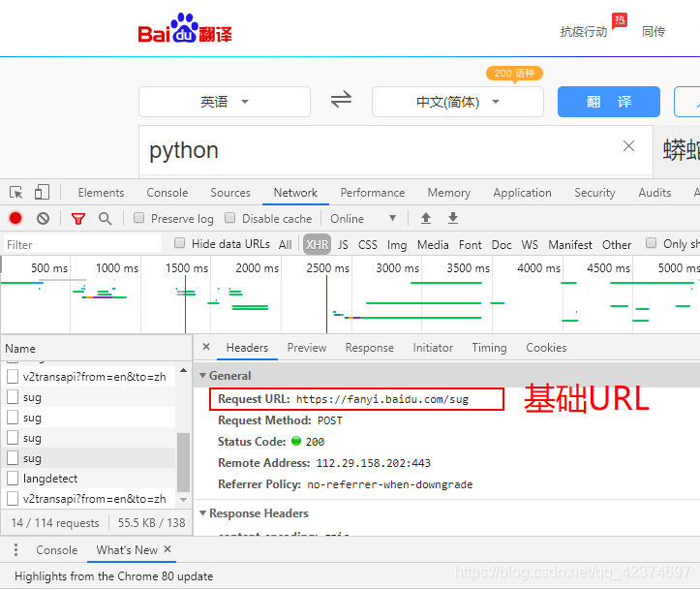
Task: Filter requests by JS type
Action: [343, 245]
